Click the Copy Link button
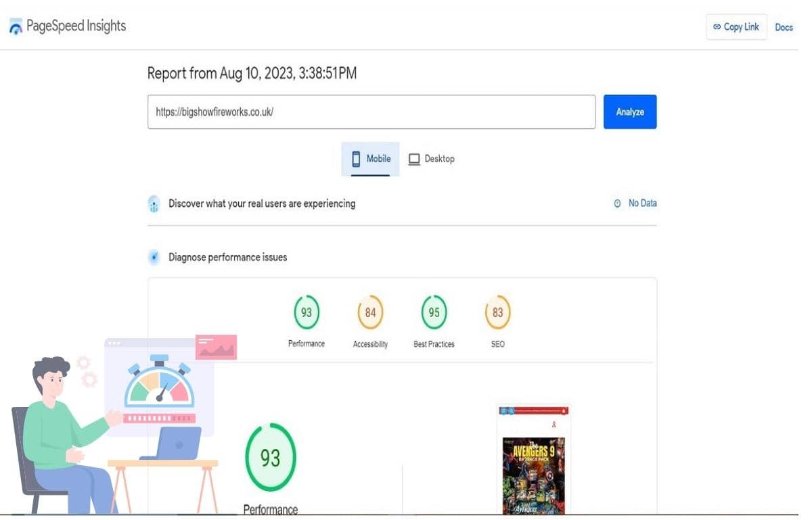The image size is (812, 520). tap(736, 27)
